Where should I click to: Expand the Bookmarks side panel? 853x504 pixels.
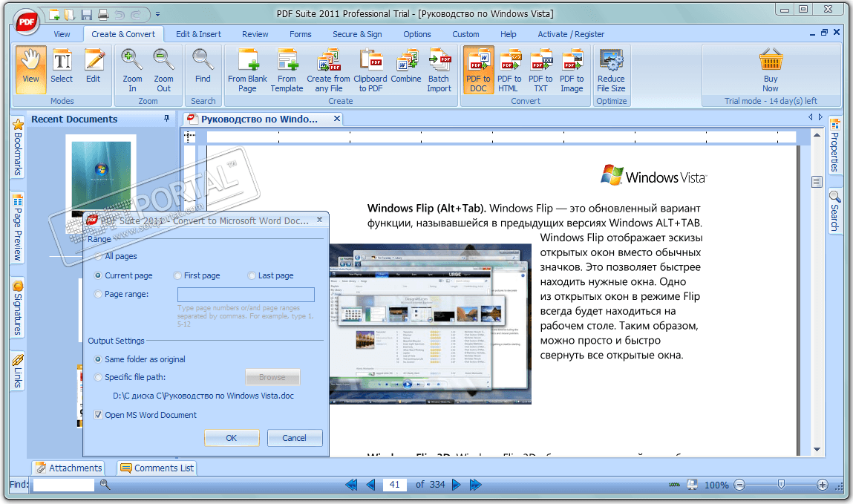18,147
